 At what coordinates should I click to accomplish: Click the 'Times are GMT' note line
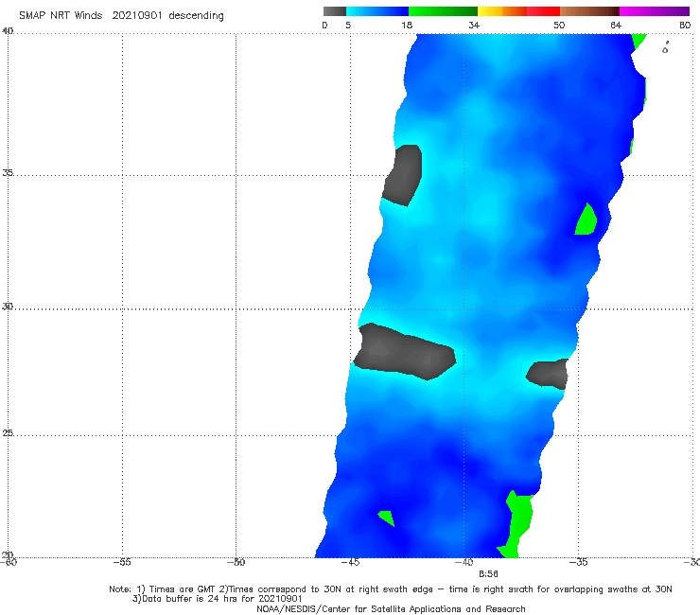click(390, 589)
